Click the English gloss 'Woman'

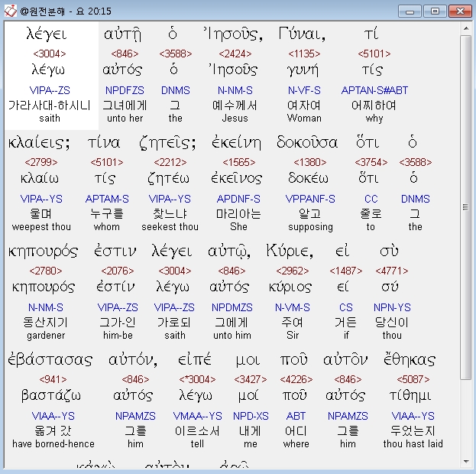click(304, 118)
